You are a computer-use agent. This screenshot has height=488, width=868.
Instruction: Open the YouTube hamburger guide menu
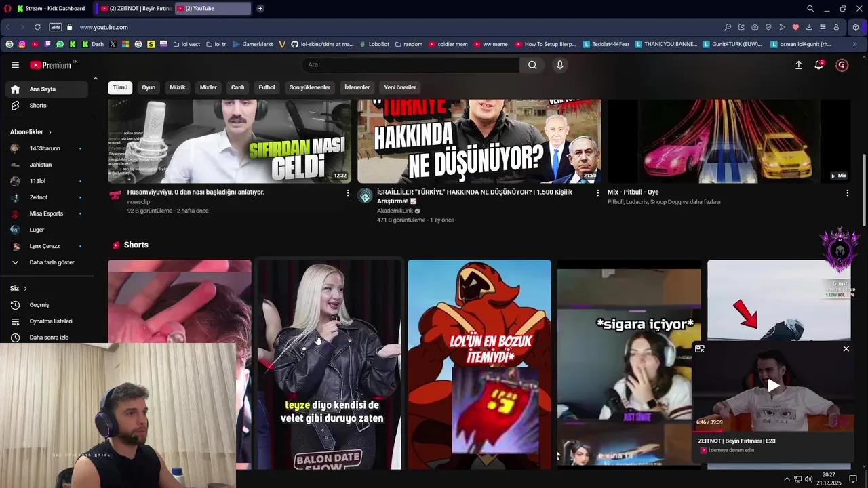pyautogui.click(x=15, y=65)
